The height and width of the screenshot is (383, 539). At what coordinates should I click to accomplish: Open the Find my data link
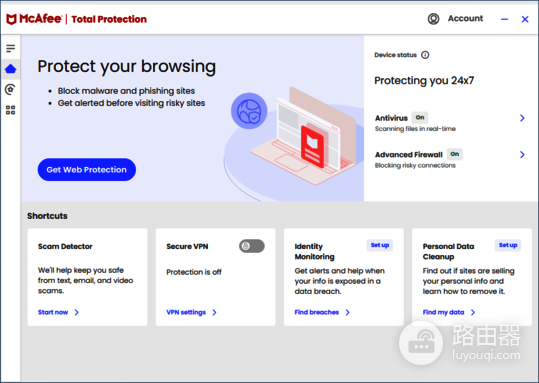[x=443, y=312]
